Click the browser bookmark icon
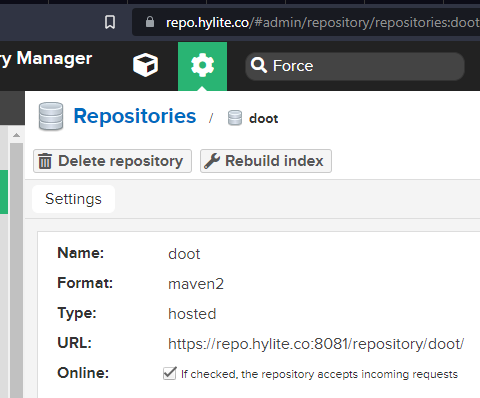The width and height of the screenshot is (480, 398). tap(110, 22)
